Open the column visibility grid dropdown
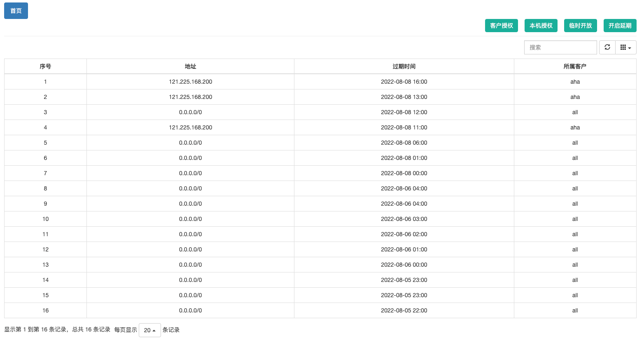The image size is (644, 338). (x=625, y=47)
